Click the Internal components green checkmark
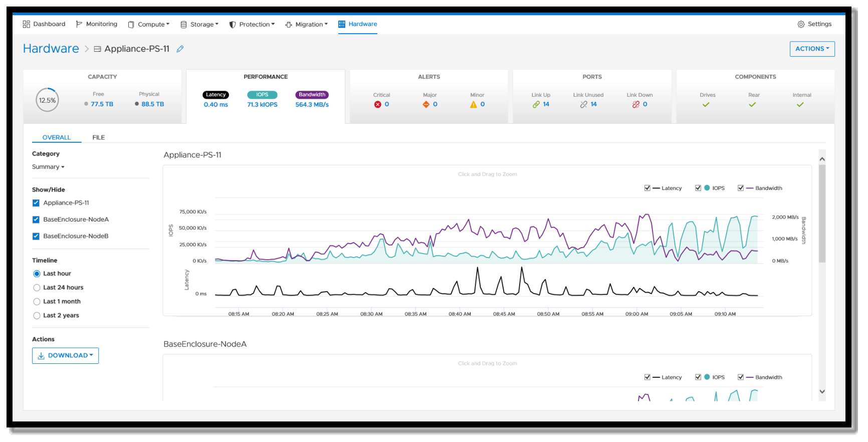868x442 pixels. tap(800, 105)
